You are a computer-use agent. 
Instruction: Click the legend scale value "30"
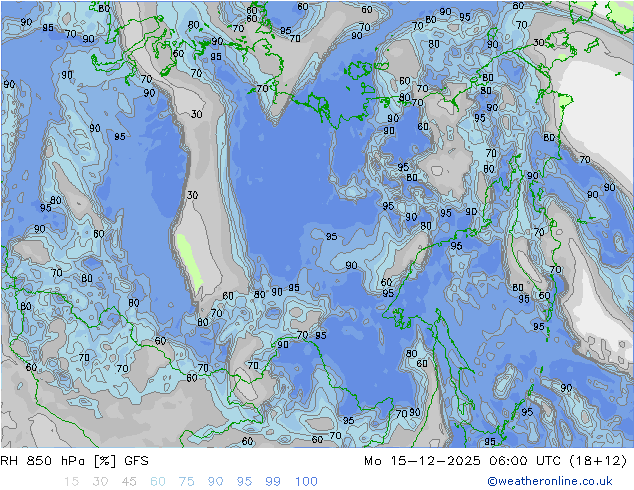pos(100,482)
